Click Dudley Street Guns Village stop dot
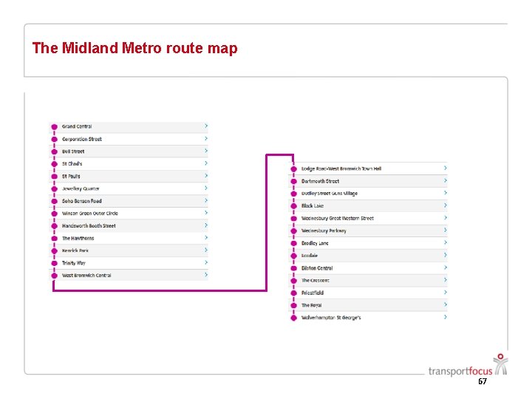The width and height of the screenshot is (532, 399). click(294, 194)
